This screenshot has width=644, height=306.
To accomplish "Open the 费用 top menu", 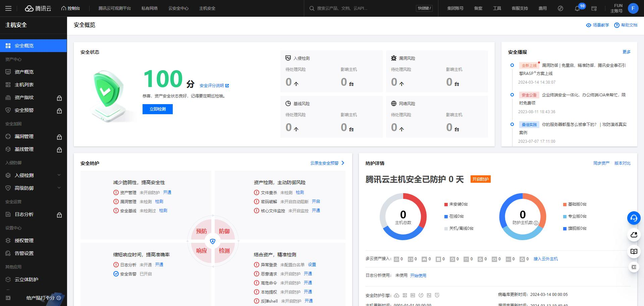I will [x=543, y=8].
